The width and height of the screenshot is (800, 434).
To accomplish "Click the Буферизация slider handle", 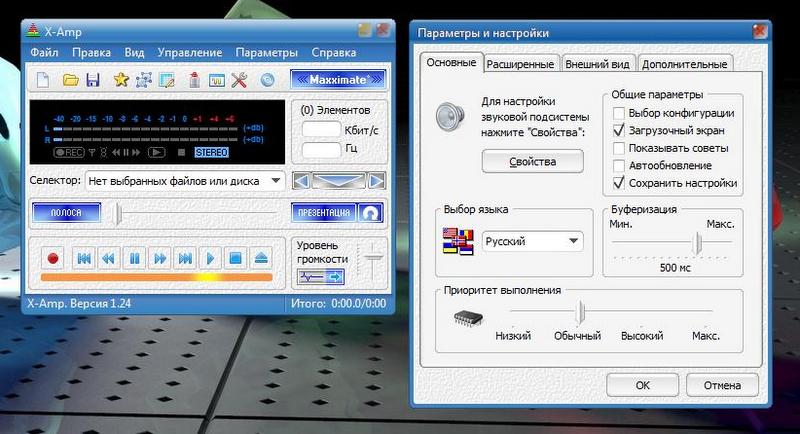I will [x=697, y=243].
